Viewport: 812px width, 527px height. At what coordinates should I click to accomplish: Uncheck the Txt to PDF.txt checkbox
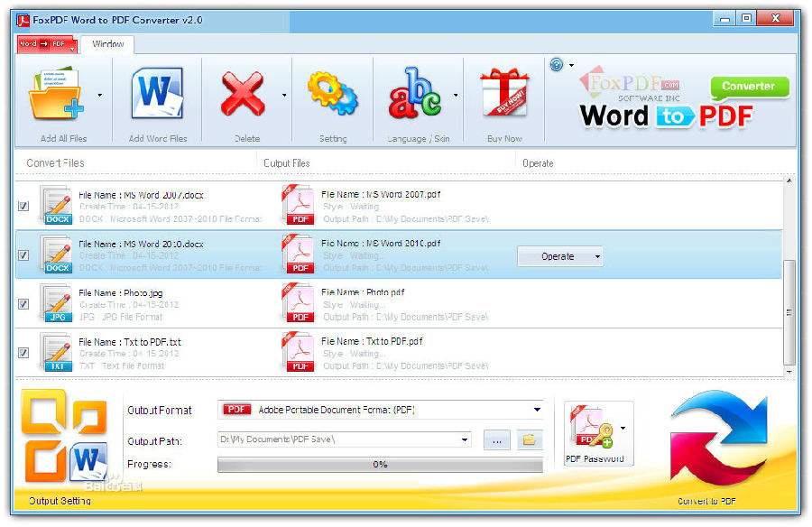[x=23, y=352]
